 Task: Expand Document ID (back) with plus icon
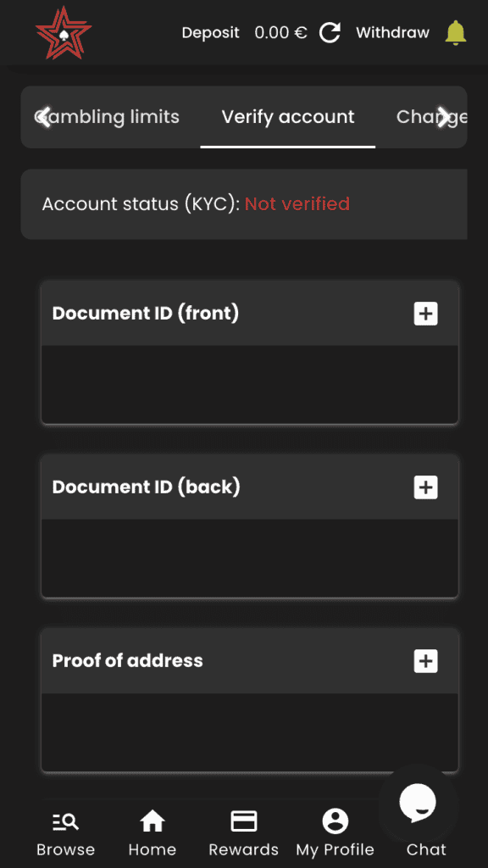425,487
